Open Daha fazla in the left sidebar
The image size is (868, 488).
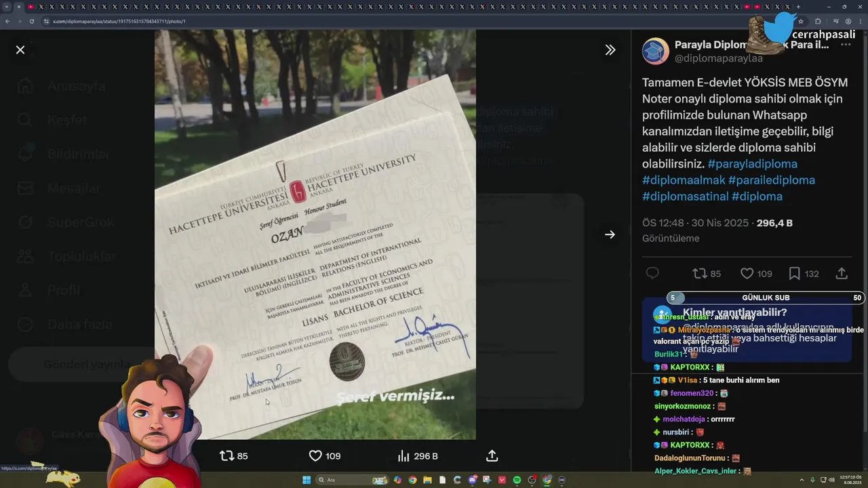(x=64, y=324)
